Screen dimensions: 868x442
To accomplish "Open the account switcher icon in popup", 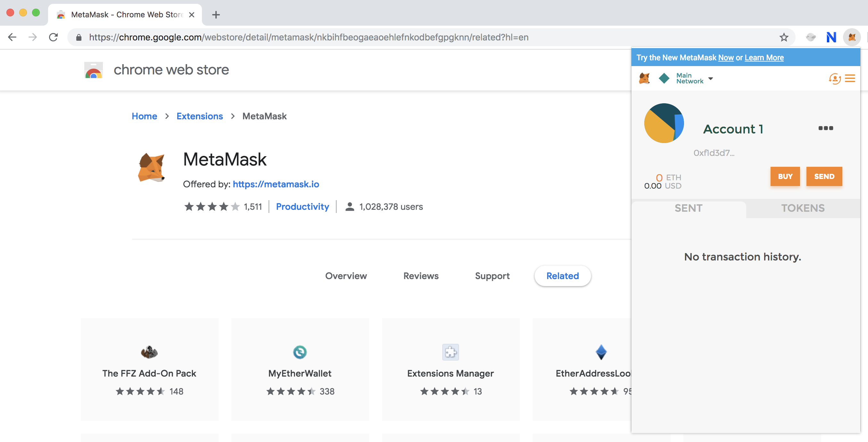I will point(834,79).
